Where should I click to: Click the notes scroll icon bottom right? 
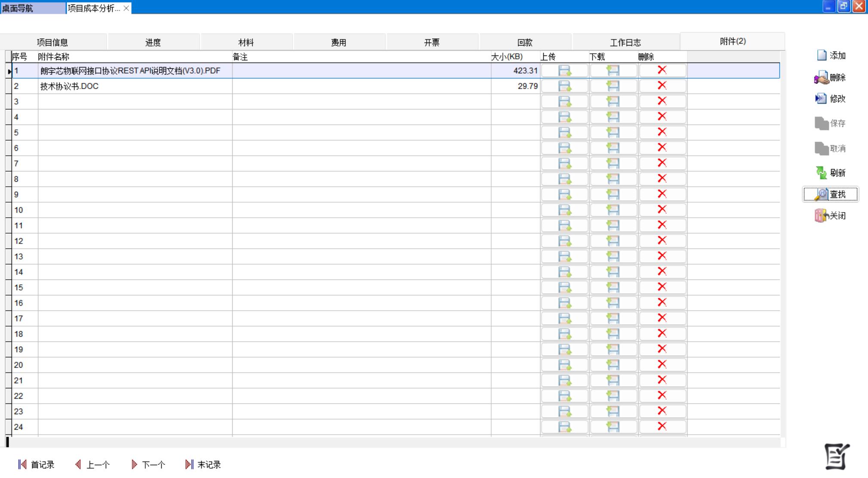[x=837, y=456]
